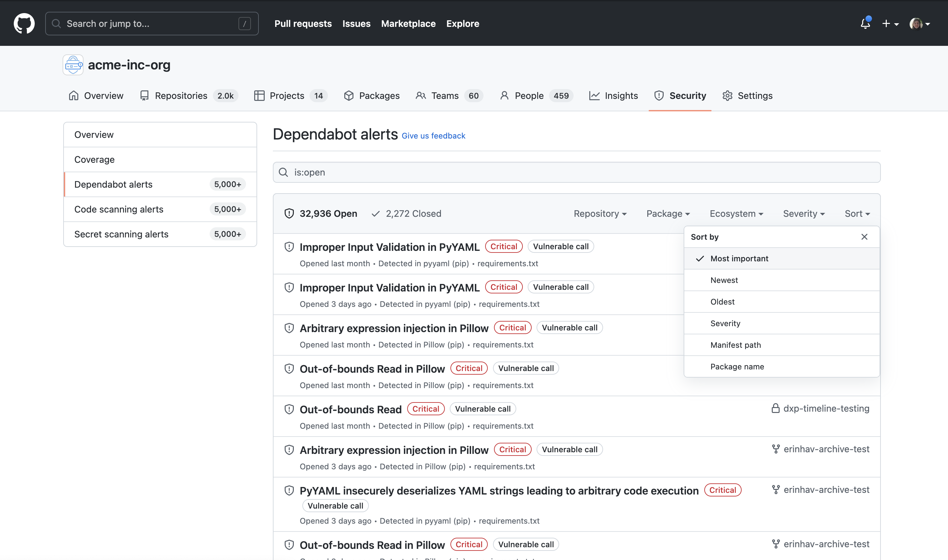The width and height of the screenshot is (948, 560).
Task: Select Dependabot alerts in the sidebar
Action: pyautogui.click(x=160, y=184)
